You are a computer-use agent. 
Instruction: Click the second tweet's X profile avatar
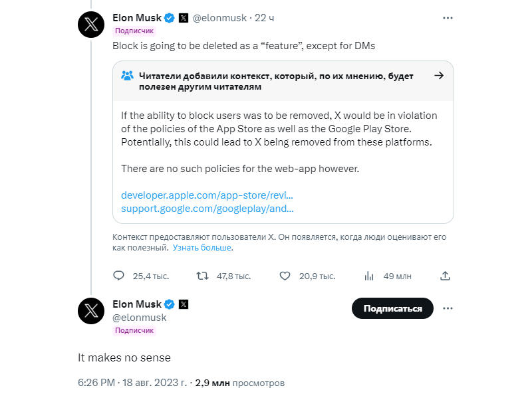[91, 310]
